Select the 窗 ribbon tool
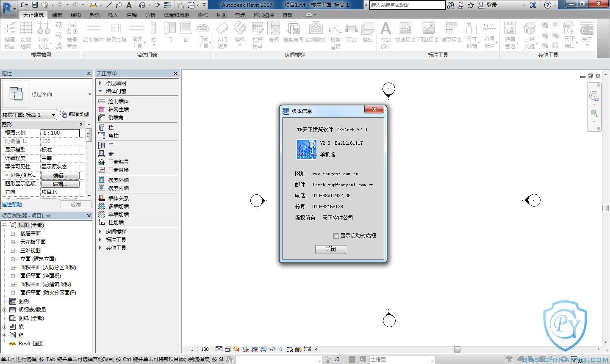 [x=186, y=32]
